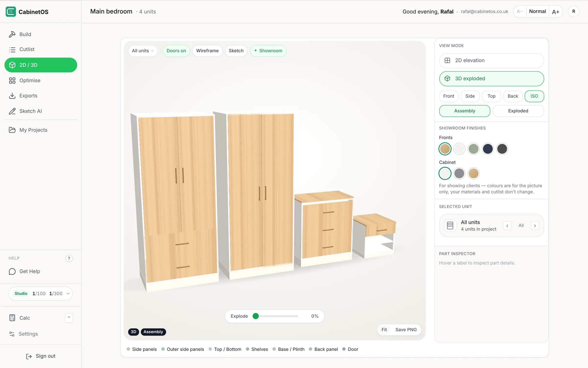Select the All units card

(x=491, y=225)
